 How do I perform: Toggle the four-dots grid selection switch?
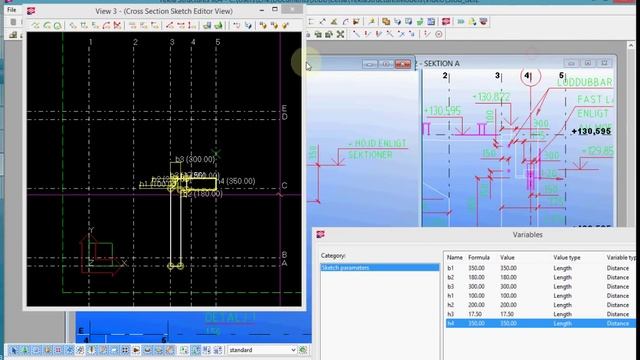[125, 350]
